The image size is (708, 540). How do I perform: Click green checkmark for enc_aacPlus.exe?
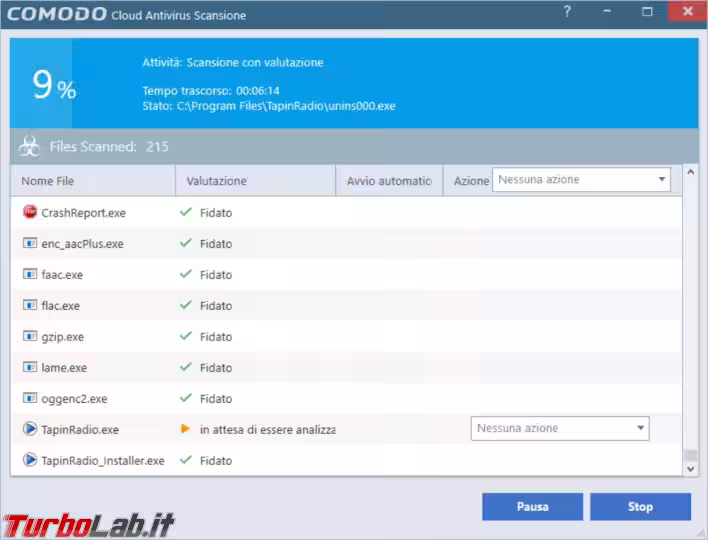[x=186, y=243]
